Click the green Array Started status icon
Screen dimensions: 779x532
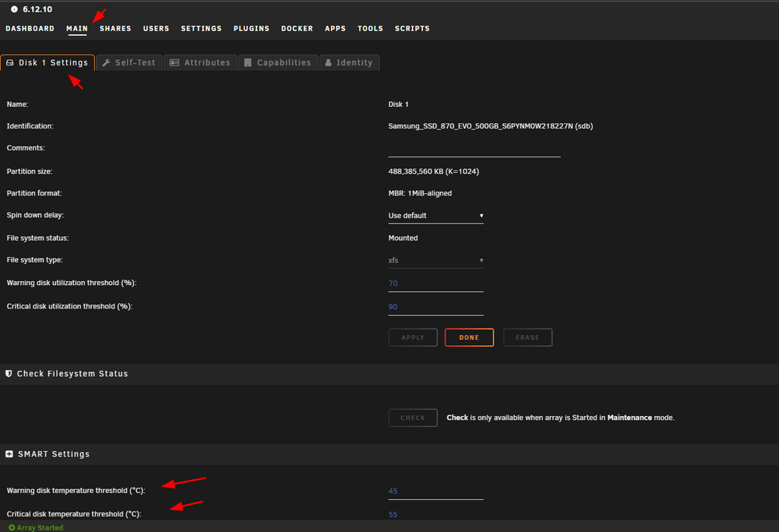click(12, 527)
